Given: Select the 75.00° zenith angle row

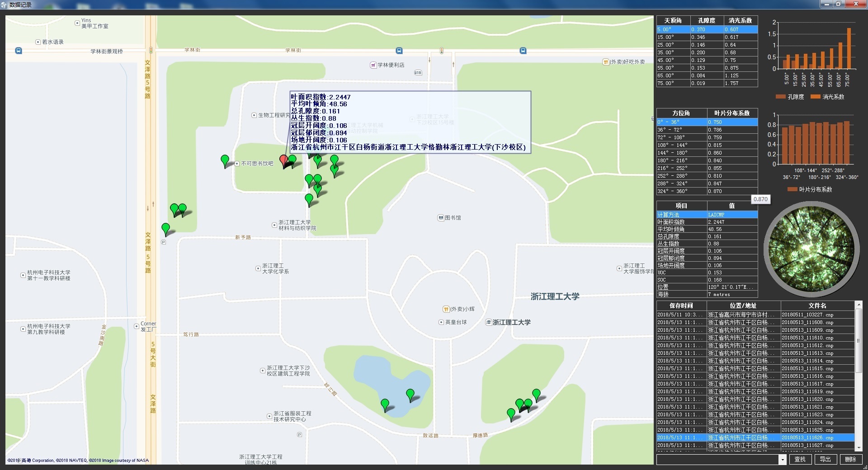Looking at the screenshot, I should coord(707,83).
